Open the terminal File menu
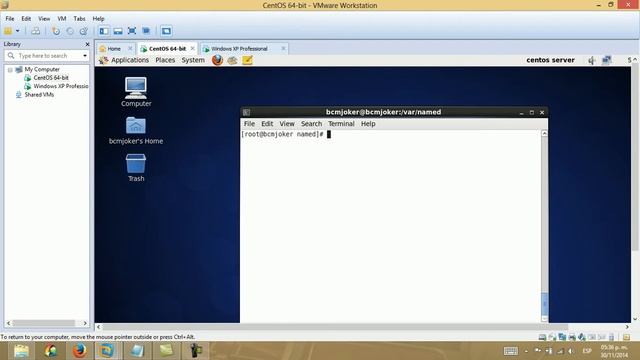 (249, 124)
